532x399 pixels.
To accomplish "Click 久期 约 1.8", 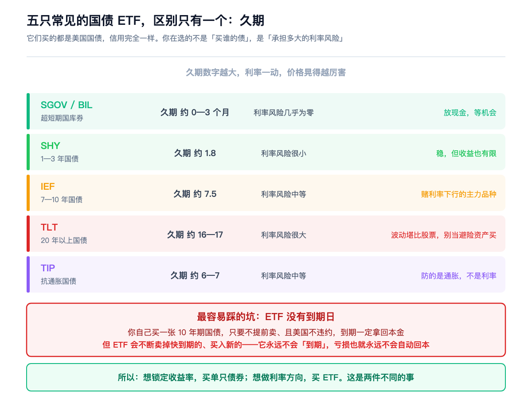I will 195,153.
